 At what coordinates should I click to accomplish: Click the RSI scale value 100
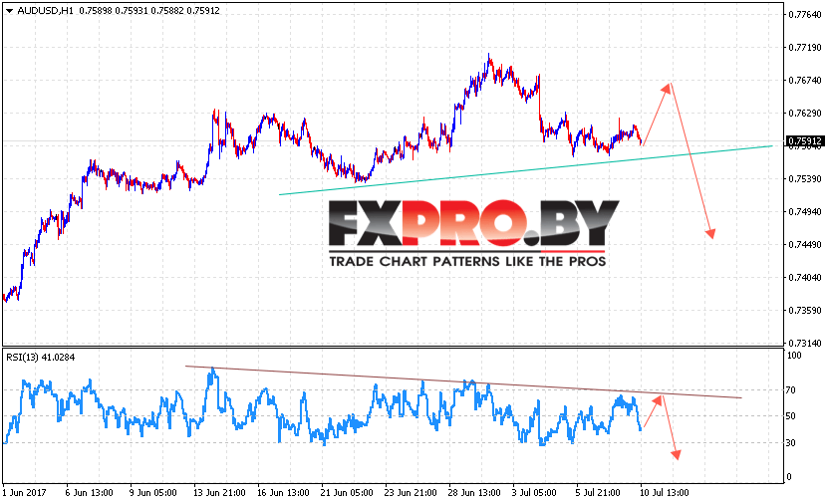794,356
